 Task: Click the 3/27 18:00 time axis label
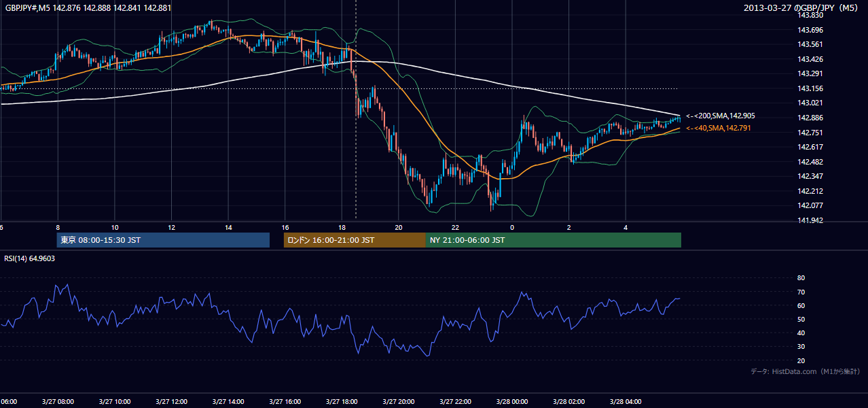pyautogui.click(x=342, y=402)
